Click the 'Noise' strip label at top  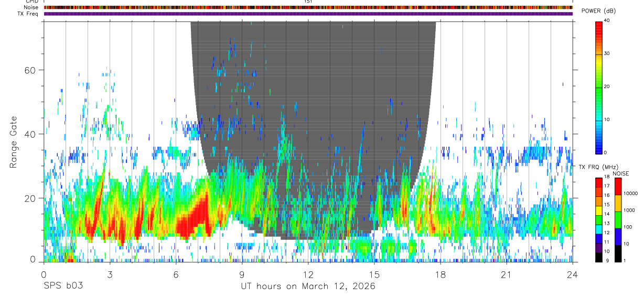tap(32, 7)
